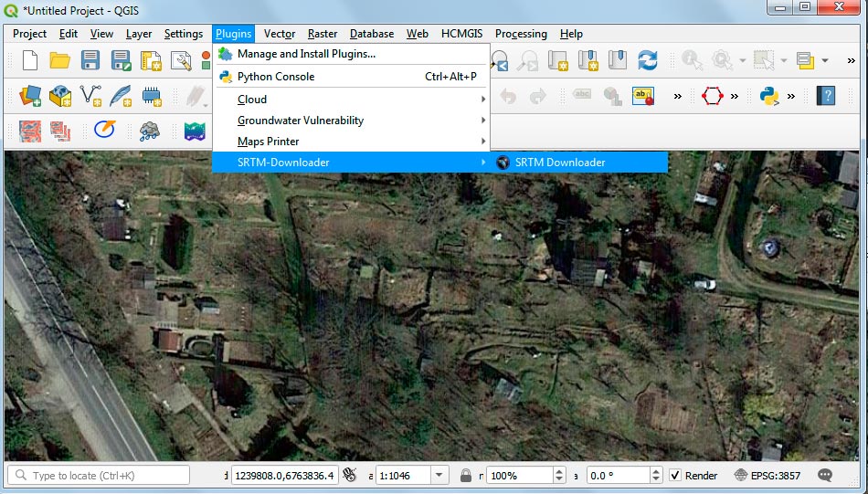
Task: Toggle the Render checkbox
Action: click(675, 475)
